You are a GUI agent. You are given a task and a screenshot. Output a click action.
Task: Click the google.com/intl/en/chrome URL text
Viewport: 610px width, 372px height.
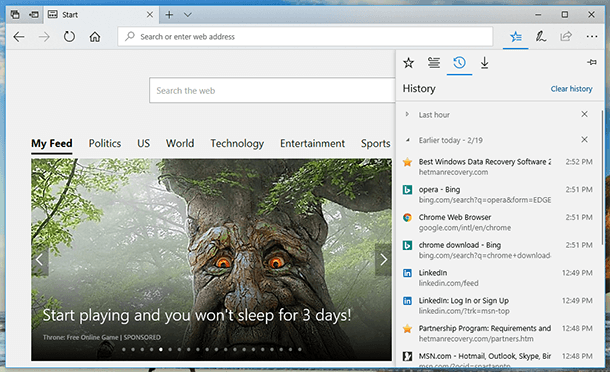pyautogui.click(x=465, y=228)
